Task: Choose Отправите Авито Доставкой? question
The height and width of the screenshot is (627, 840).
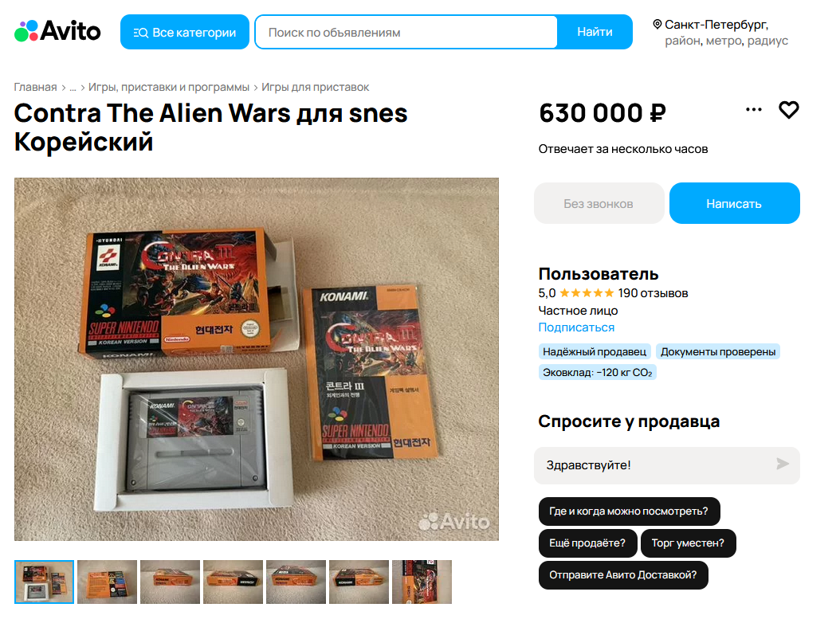Action: [623, 575]
